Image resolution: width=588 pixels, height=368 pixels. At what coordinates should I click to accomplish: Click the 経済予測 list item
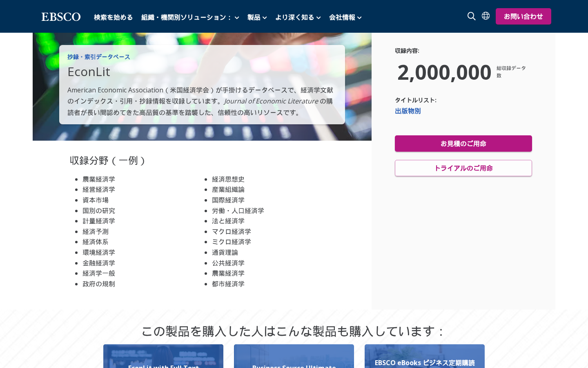point(96,231)
